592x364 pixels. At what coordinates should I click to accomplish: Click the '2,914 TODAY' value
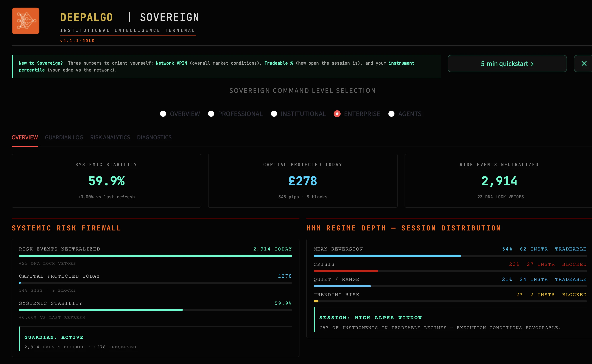pyautogui.click(x=273, y=249)
